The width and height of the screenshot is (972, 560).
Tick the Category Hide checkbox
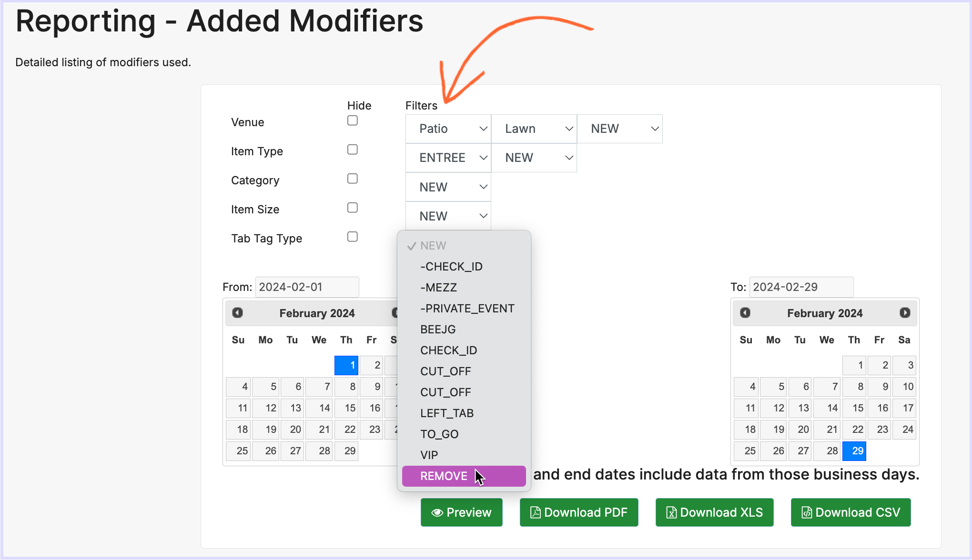[x=353, y=179]
